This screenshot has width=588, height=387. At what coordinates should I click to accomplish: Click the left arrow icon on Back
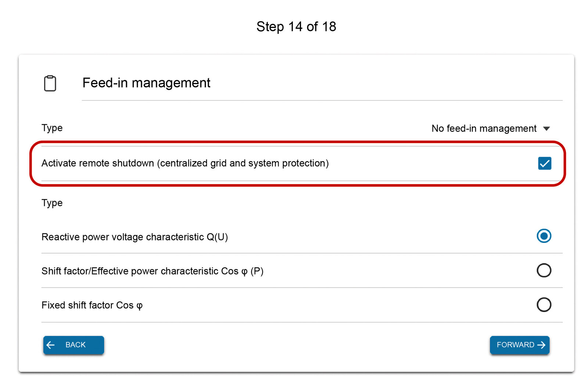pos(51,345)
